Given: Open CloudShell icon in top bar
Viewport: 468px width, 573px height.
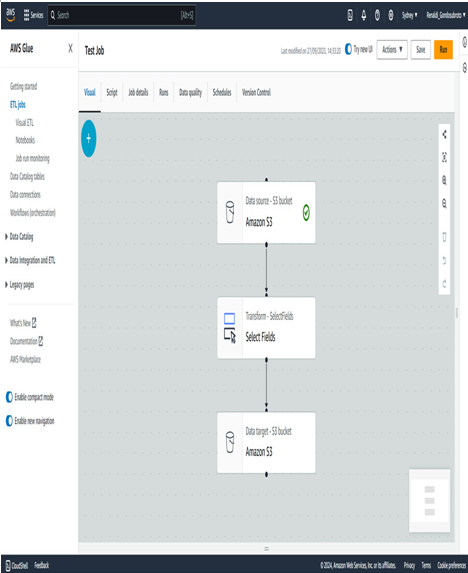Looking at the screenshot, I should pos(350,15).
